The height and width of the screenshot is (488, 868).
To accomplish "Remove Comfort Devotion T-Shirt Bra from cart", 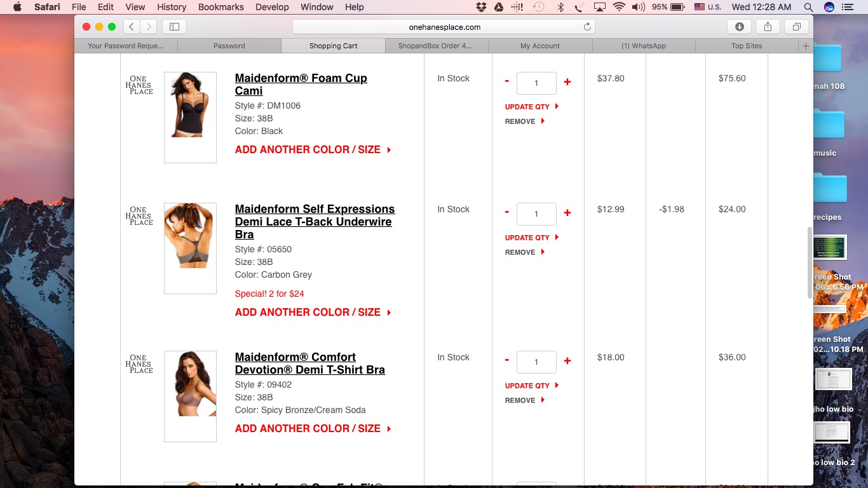I will point(525,400).
